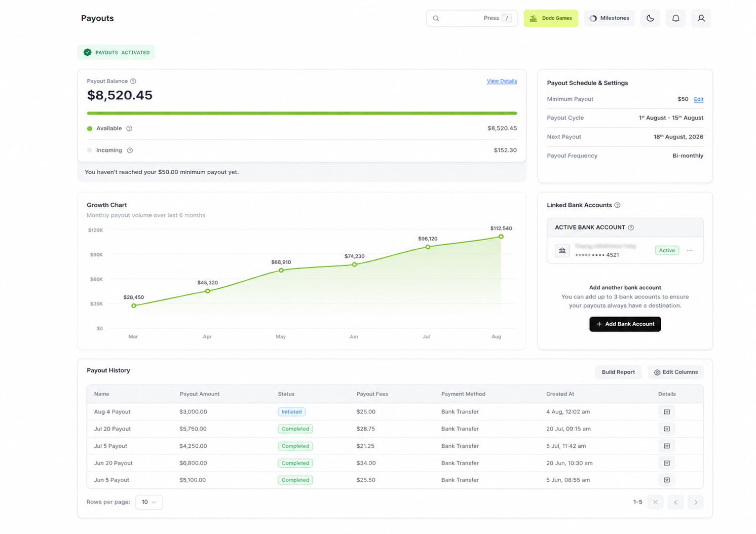View details icon for Jun 5 Payout
Image resolution: width=756 pixels, height=534 pixels.
coord(667,480)
